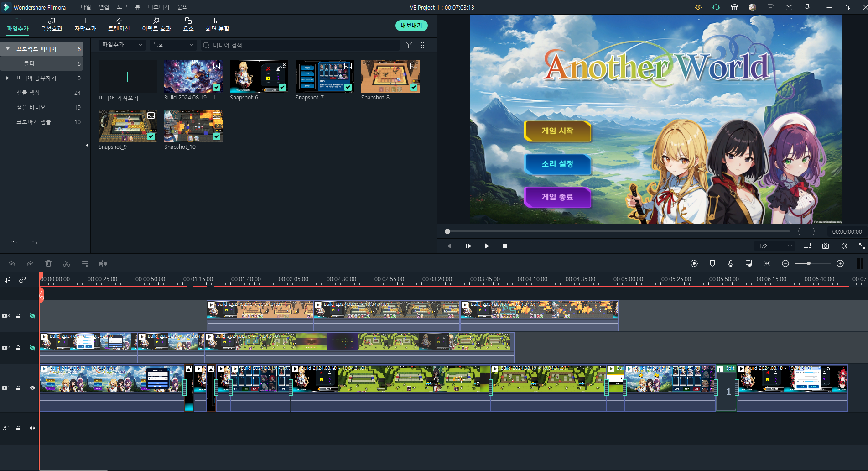Stop the preview playback

click(x=505, y=246)
